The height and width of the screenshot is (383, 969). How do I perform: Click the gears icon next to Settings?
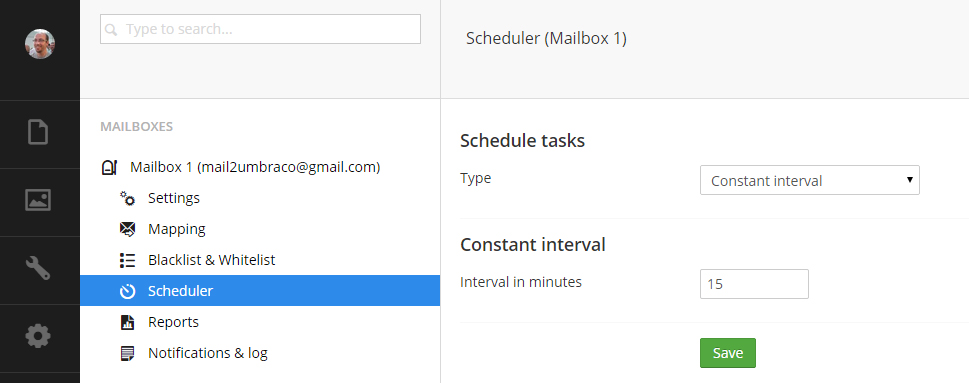coord(127,198)
